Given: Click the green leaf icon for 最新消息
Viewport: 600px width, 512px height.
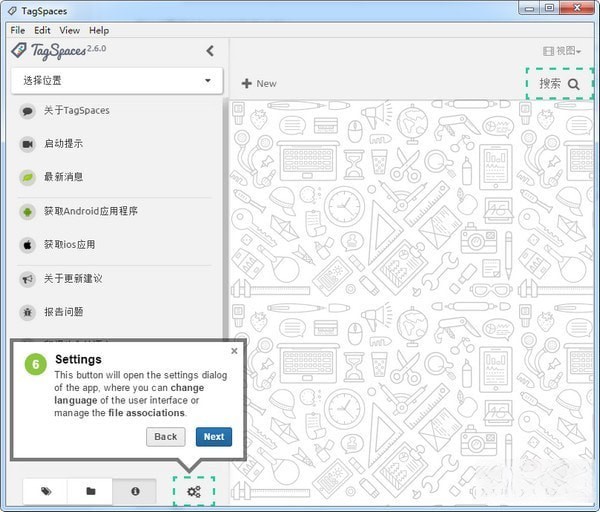Looking at the screenshot, I should point(27,178).
